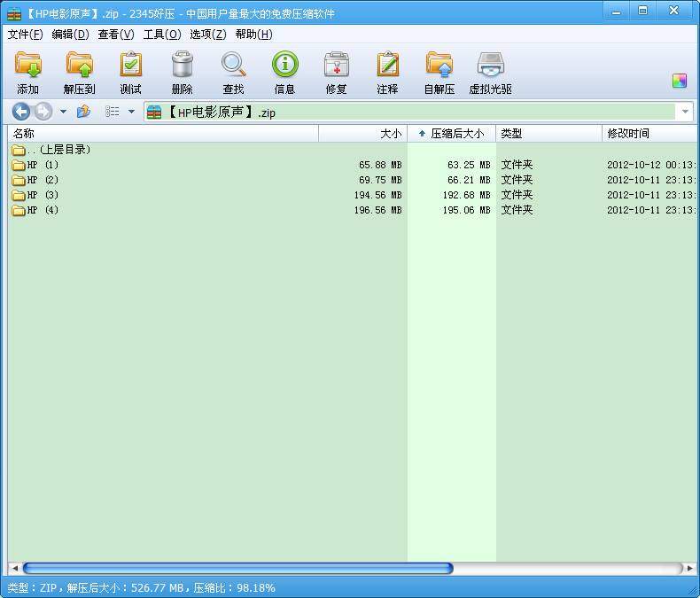Click the horizontal scrollbar thumb
Screen dimensions: 700x598
click(x=237, y=568)
